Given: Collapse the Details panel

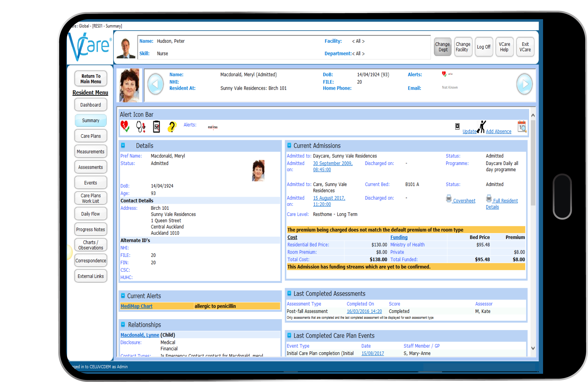Looking at the screenshot, I should tap(123, 145).
